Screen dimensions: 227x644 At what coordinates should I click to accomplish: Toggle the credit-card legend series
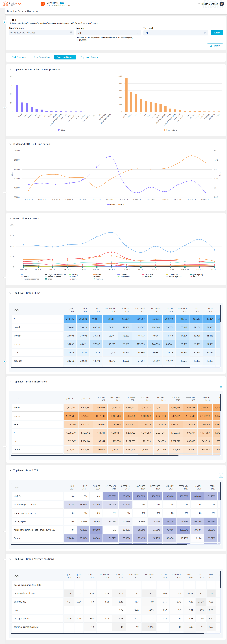[x=172, y=275]
